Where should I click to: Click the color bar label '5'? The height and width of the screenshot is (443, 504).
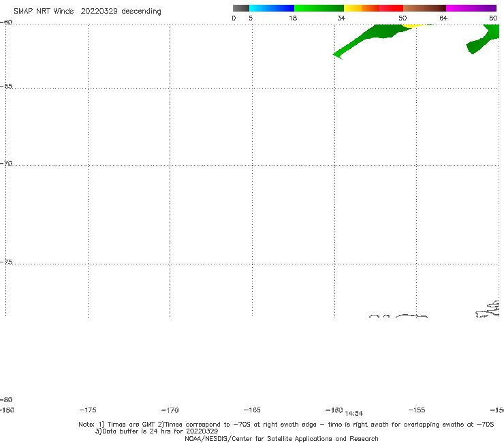[251, 18]
